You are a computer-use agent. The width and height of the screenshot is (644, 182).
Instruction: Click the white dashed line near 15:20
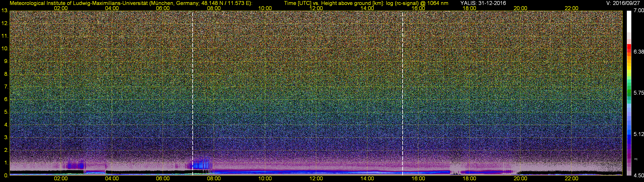402,75
